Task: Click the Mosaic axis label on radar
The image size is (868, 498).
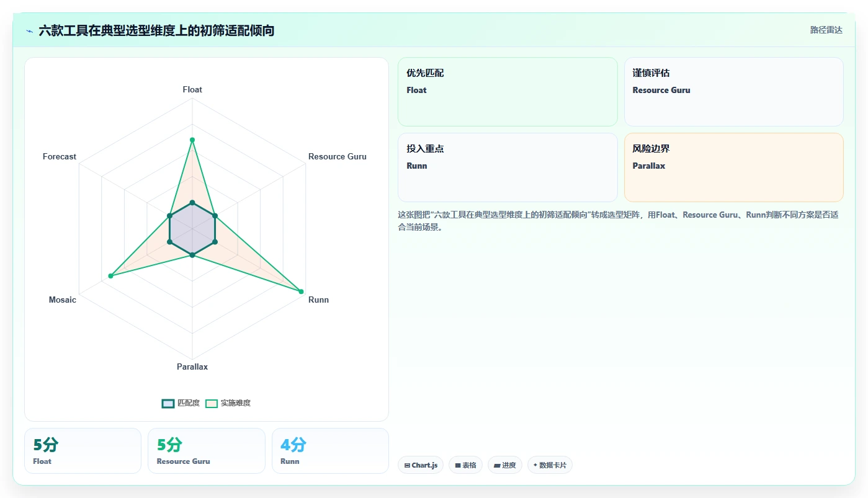Action: pyautogui.click(x=63, y=300)
